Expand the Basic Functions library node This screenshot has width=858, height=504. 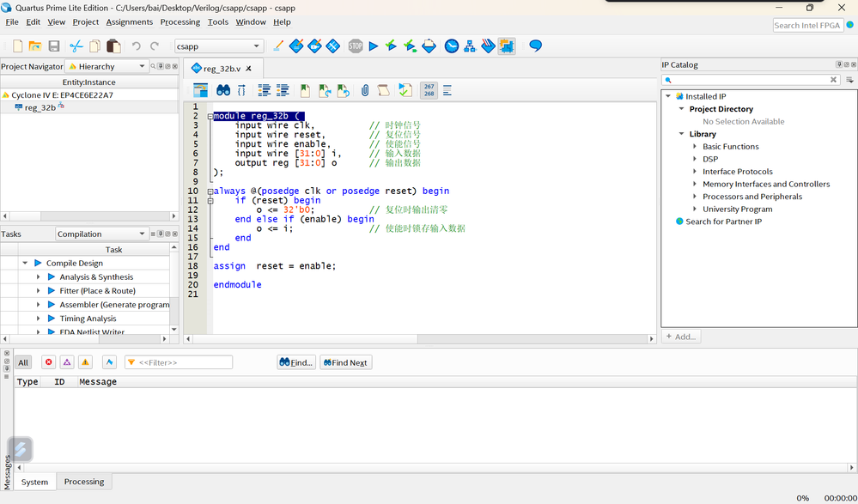695,147
